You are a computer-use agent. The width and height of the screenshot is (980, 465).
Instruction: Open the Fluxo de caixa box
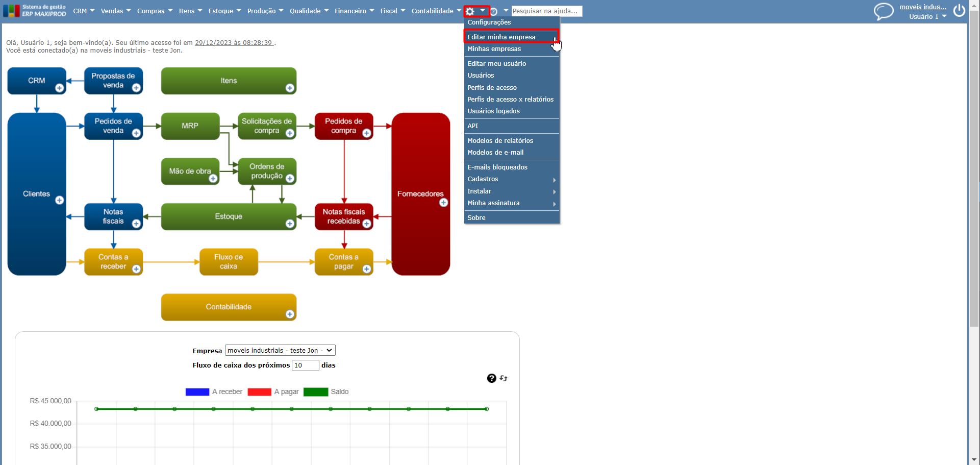(x=229, y=262)
